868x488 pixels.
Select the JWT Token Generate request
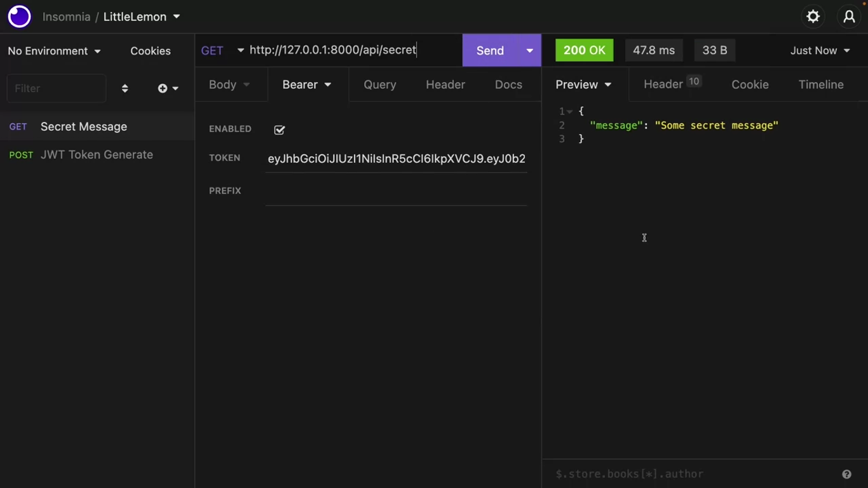pos(97,154)
